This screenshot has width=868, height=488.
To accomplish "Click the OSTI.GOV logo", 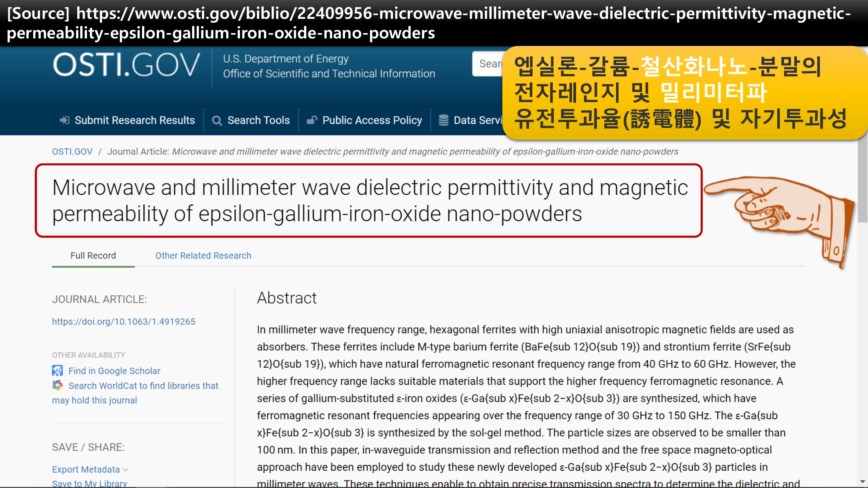I will [126, 65].
